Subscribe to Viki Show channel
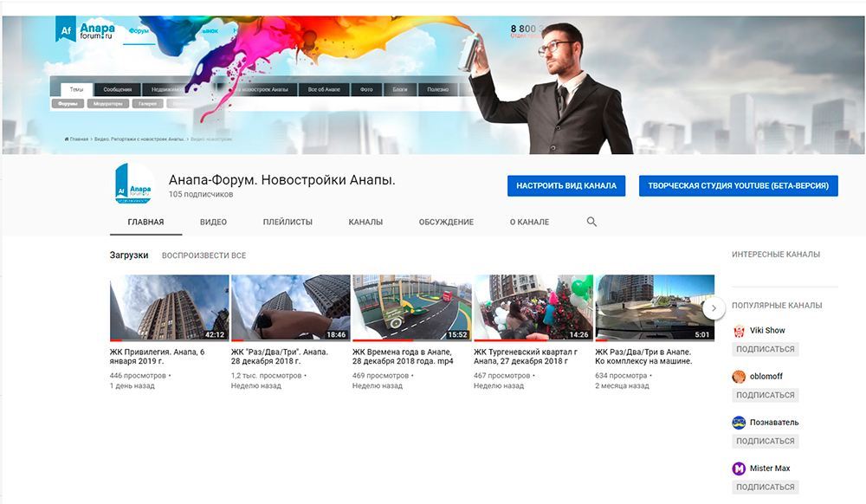The image size is (866, 504). pyautogui.click(x=765, y=349)
